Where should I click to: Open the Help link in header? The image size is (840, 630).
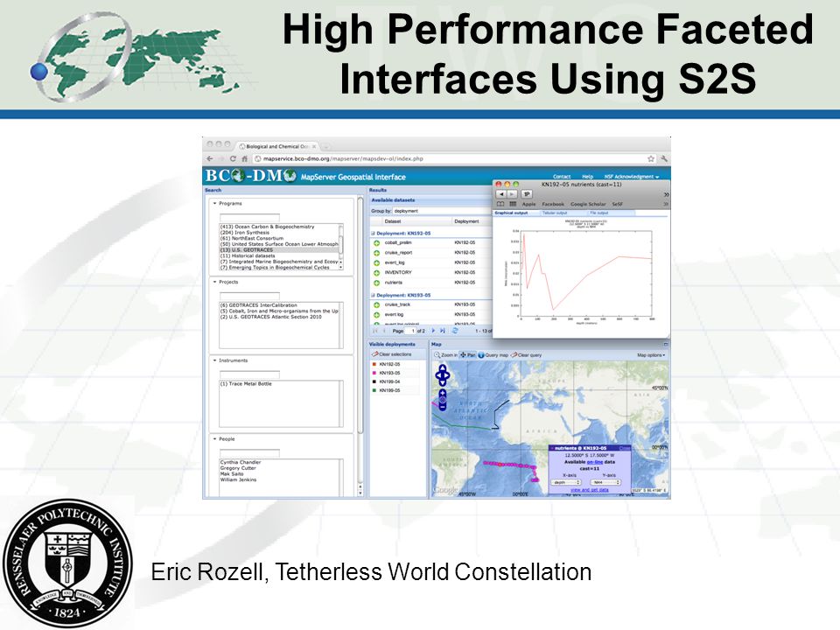pyautogui.click(x=588, y=177)
